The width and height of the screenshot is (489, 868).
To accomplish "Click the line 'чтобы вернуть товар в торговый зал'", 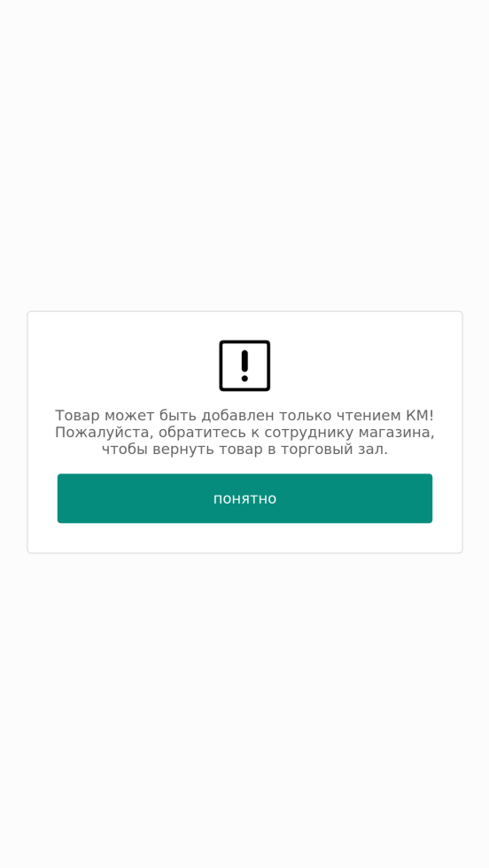I will click(x=244, y=449).
